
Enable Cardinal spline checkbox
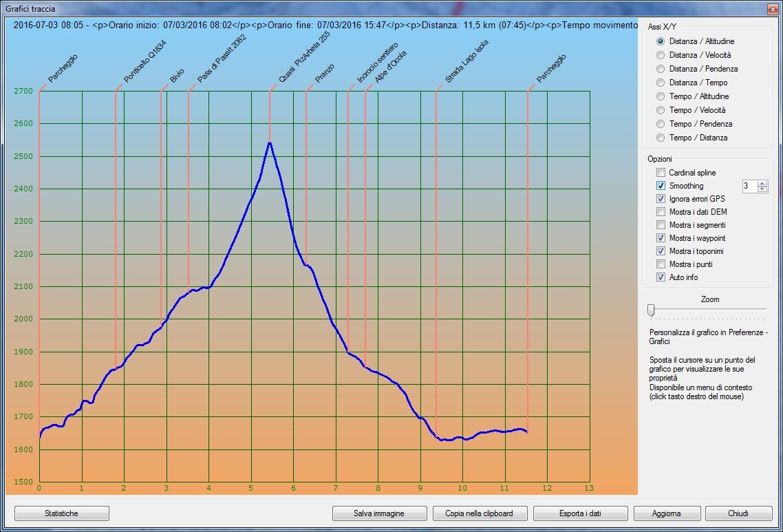pos(661,173)
